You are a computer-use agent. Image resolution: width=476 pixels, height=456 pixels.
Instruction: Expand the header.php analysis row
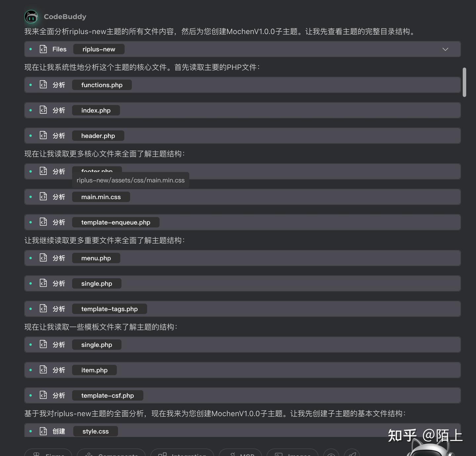point(242,136)
